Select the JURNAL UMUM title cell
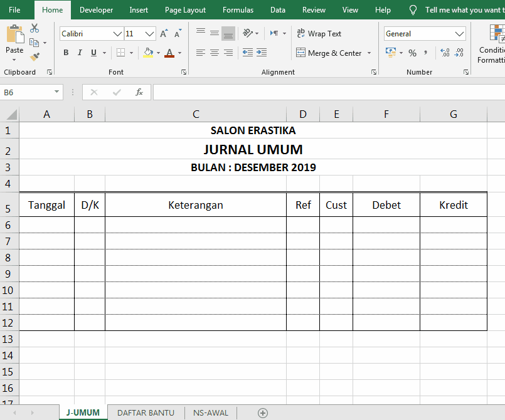Screen dimensions: 505x420 click(x=253, y=149)
